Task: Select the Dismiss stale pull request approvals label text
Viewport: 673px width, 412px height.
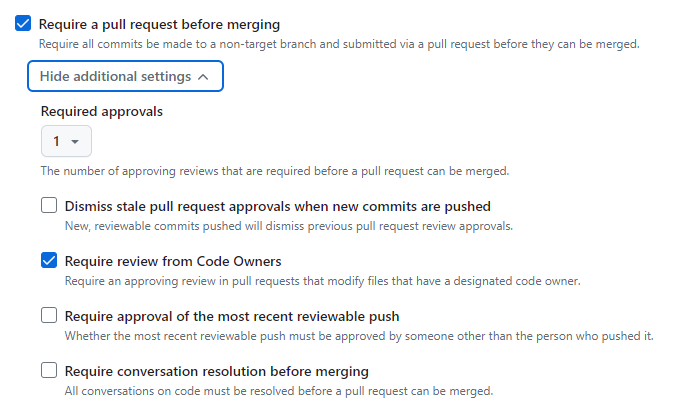Action: (277, 206)
